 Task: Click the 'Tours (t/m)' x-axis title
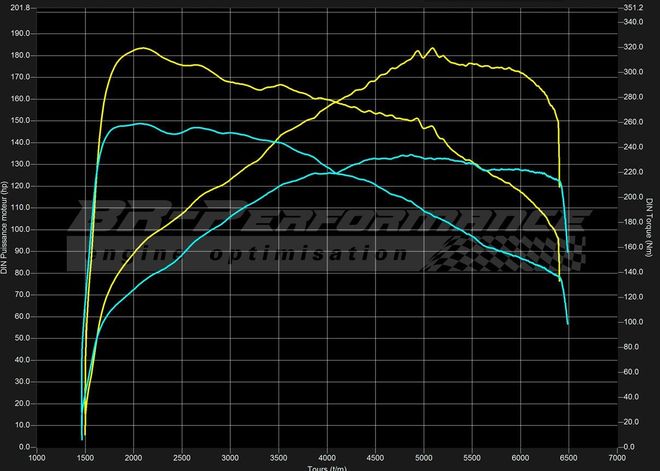click(329, 467)
